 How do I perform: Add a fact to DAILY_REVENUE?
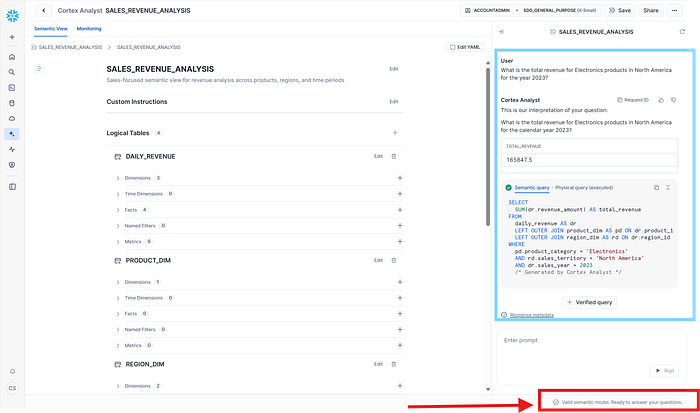click(400, 210)
